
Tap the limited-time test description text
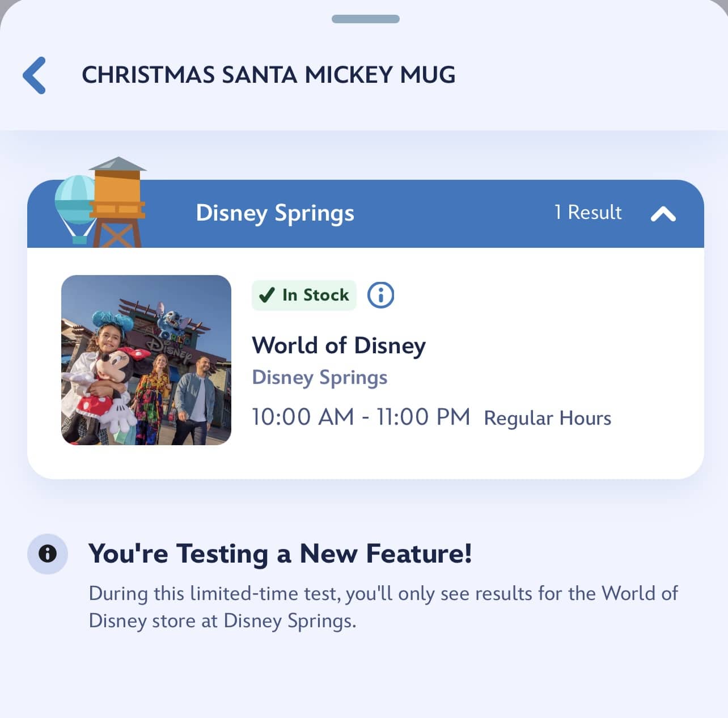[x=383, y=607]
